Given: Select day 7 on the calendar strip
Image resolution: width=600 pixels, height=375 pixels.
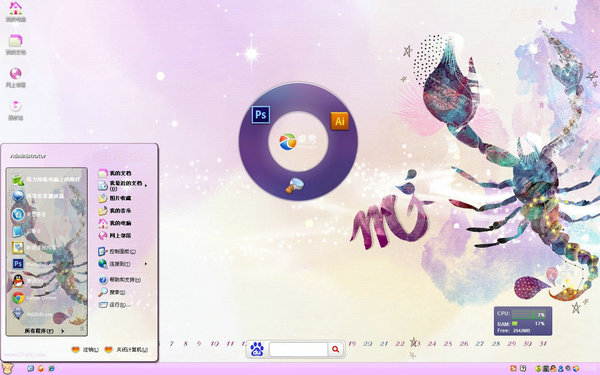Looking at the screenshot, I should tap(172, 344).
